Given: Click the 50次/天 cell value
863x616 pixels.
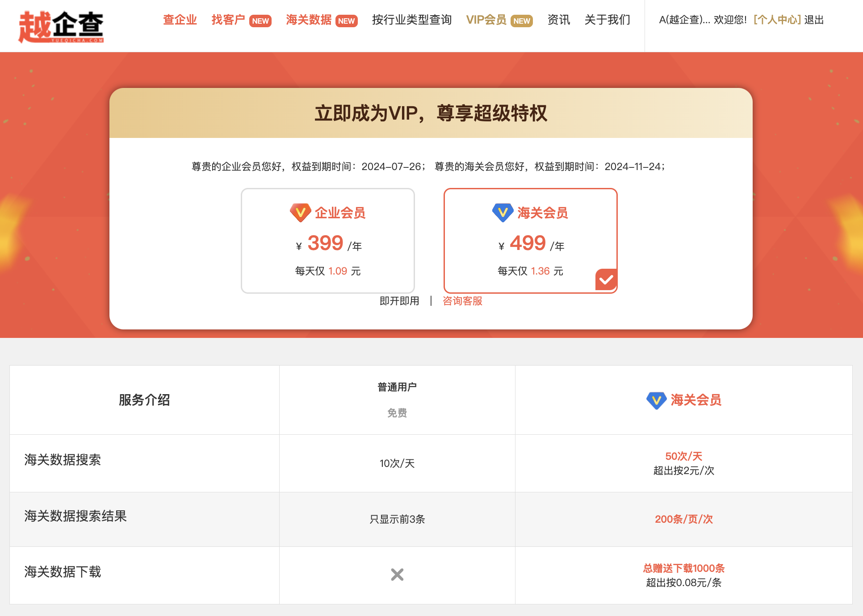Looking at the screenshot, I should [x=684, y=456].
